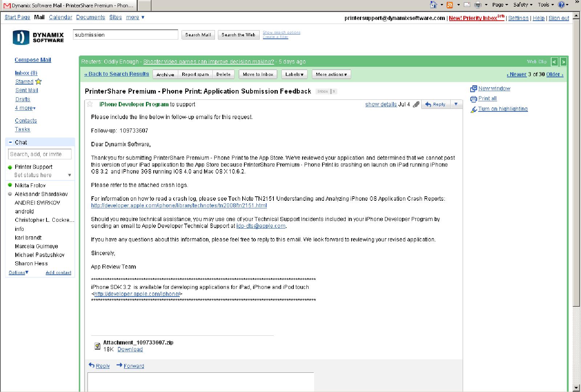Click the vertical scrollbar up arrow
The height and width of the screenshot is (392, 581).
576,16
